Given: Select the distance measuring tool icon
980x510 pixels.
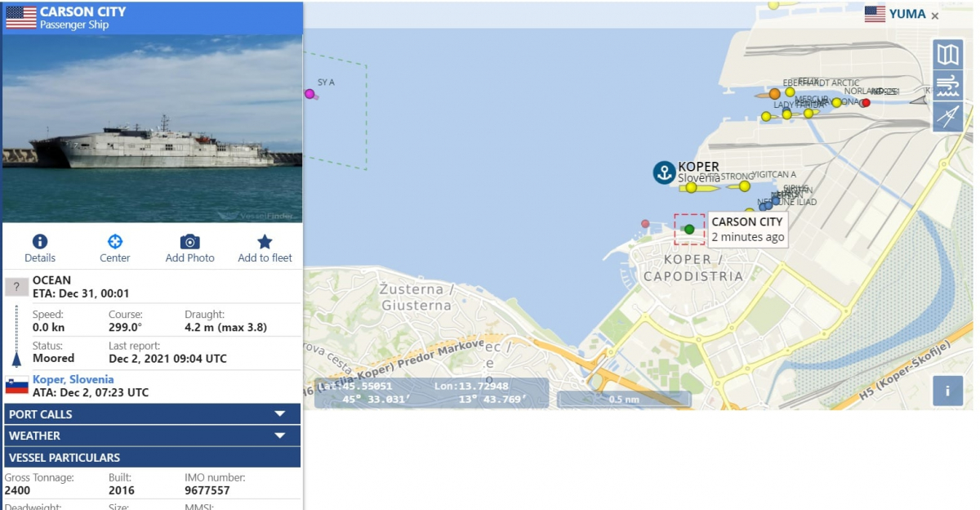Looking at the screenshot, I should click(947, 117).
